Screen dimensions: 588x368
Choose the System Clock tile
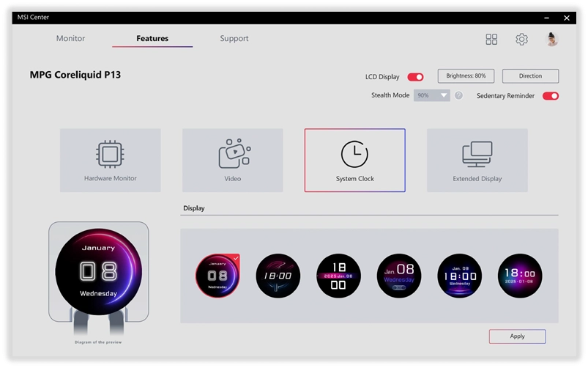(x=354, y=161)
